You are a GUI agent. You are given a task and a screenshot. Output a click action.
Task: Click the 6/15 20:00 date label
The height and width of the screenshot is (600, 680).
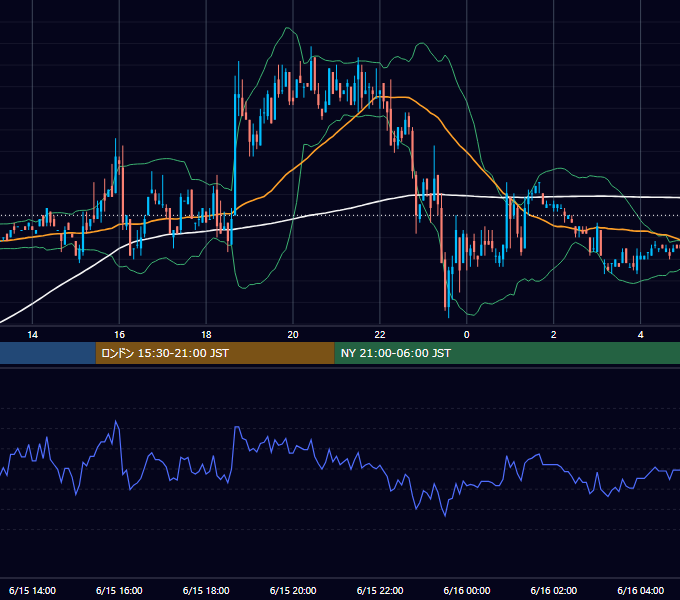[x=293, y=590]
